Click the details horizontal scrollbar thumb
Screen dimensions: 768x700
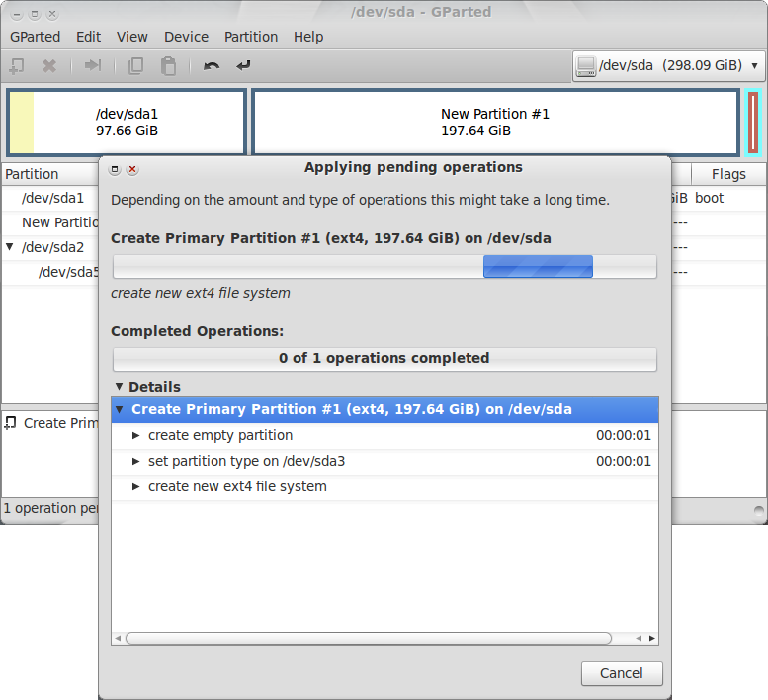[x=369, y=638]
